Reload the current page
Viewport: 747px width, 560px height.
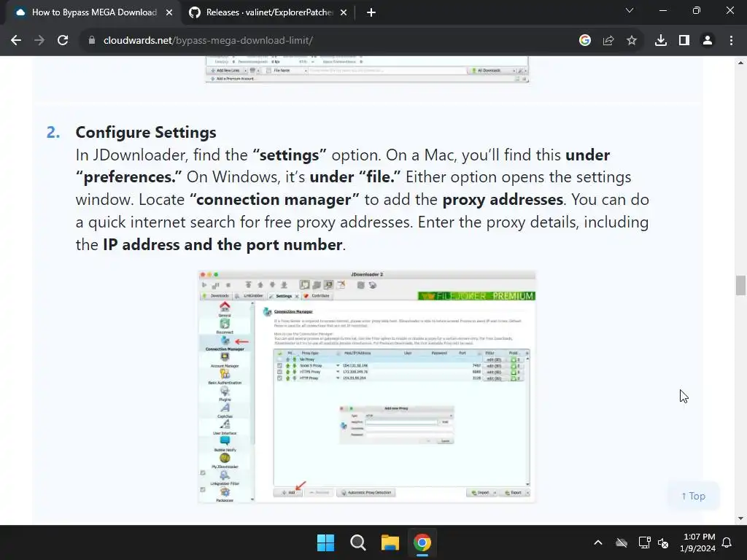click(63, 41)
